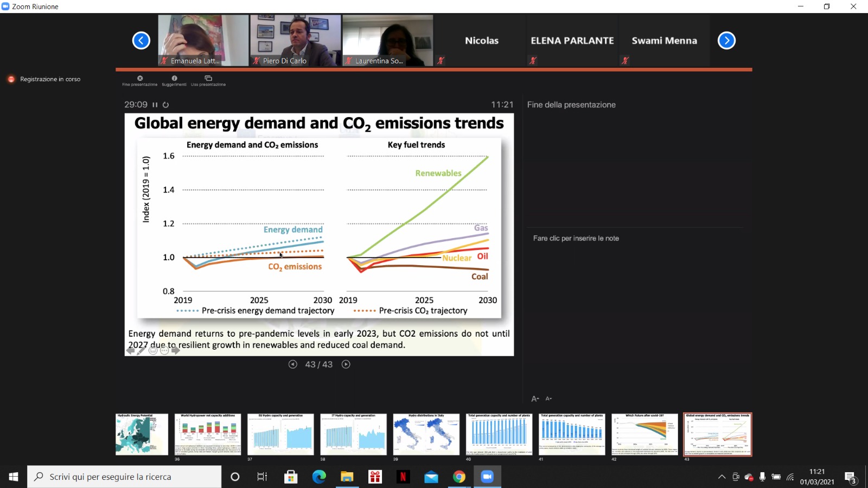Open the Suggerimenti info icon
Screen dimensions: 868x488
click(174, 79)
